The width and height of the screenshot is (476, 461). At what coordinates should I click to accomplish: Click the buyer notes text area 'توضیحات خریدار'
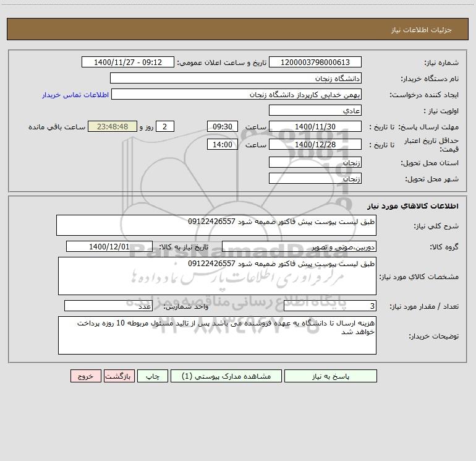click(217, 335)
